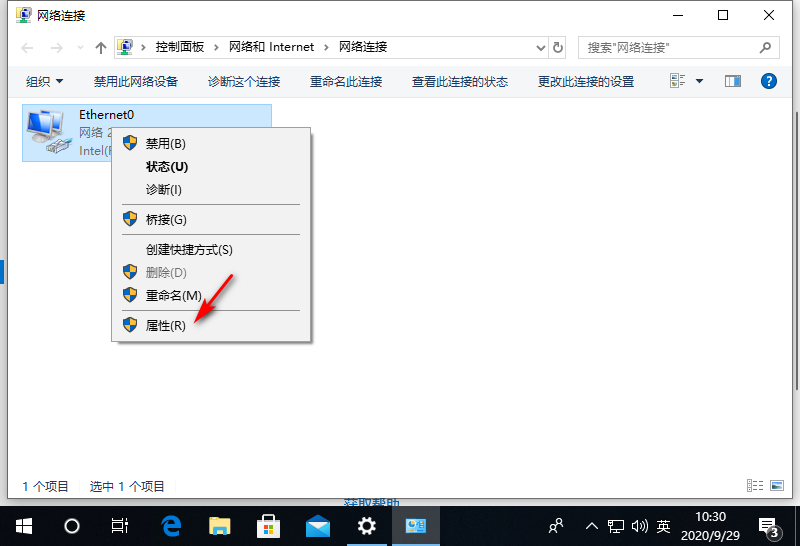This screenshot has width=800, height=546.
Task: Open Microsoft Edge from taskbar
Action: pyautogui.click(x=171, y=525)
